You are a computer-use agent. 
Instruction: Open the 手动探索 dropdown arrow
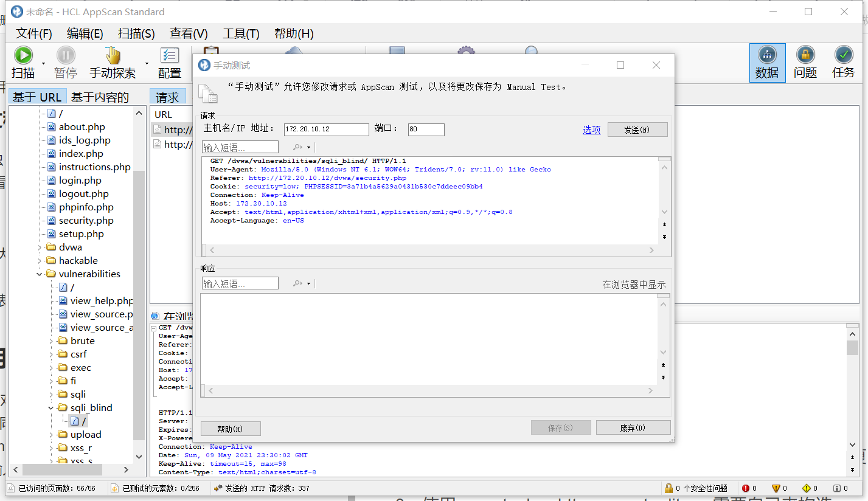point(147,63)
